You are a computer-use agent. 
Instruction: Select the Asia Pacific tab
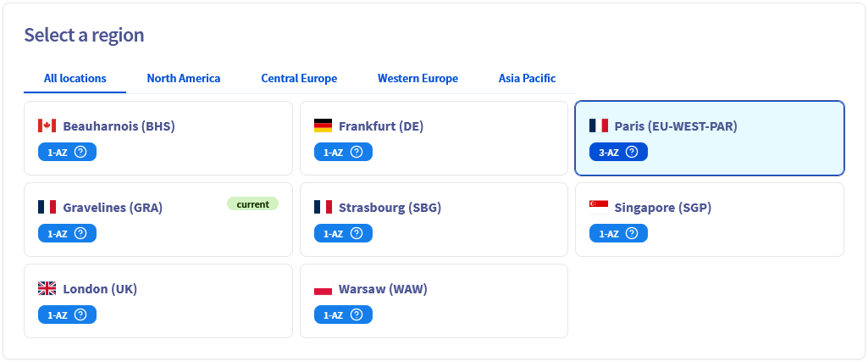point(527,79)
